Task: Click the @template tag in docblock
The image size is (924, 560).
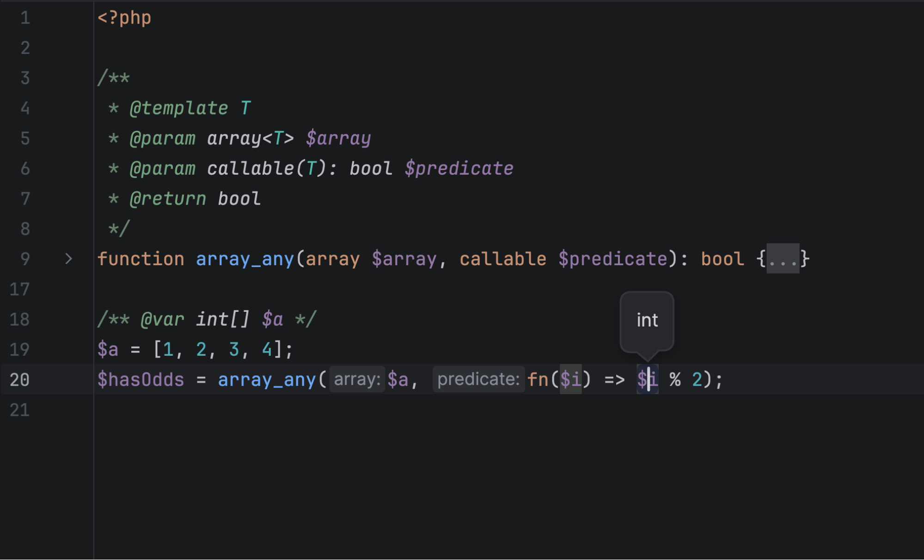Action: click(179, 108)
